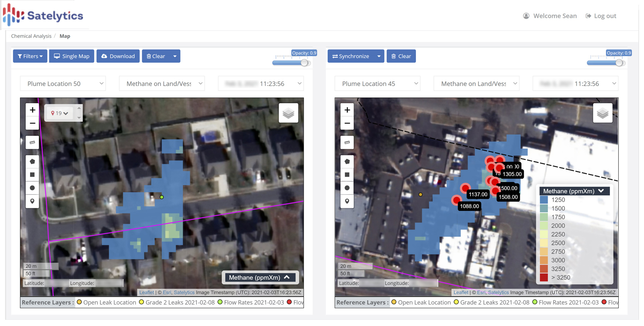
Task: Open the left Methane on Land/Vessel dropdown
Action: [x=162, y=84]
